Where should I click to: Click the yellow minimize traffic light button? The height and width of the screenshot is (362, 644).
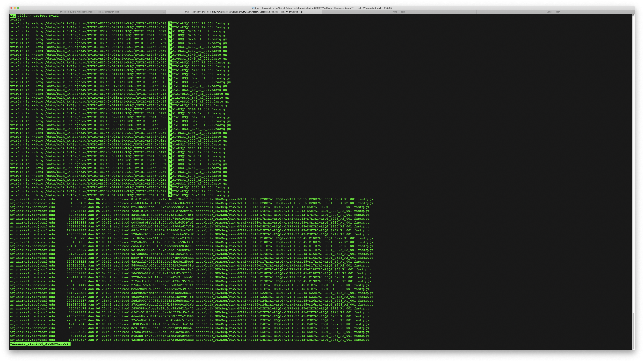coord(14,8)
